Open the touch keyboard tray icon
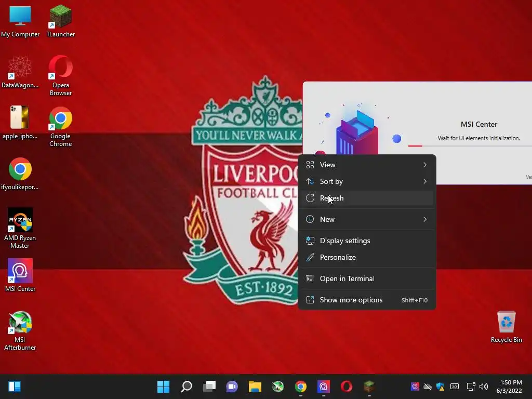This screenshot has width=532, height=399. [x=455, y=387]
